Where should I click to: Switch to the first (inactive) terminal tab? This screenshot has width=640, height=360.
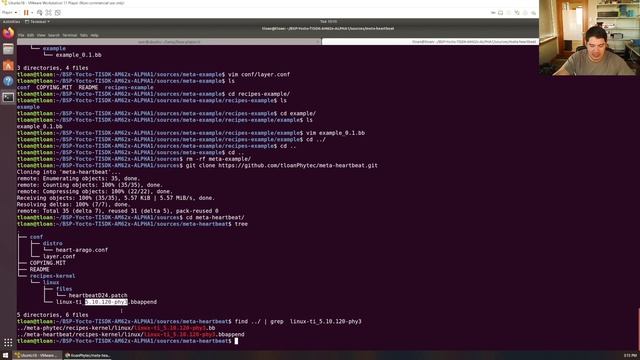pos(169,42)
